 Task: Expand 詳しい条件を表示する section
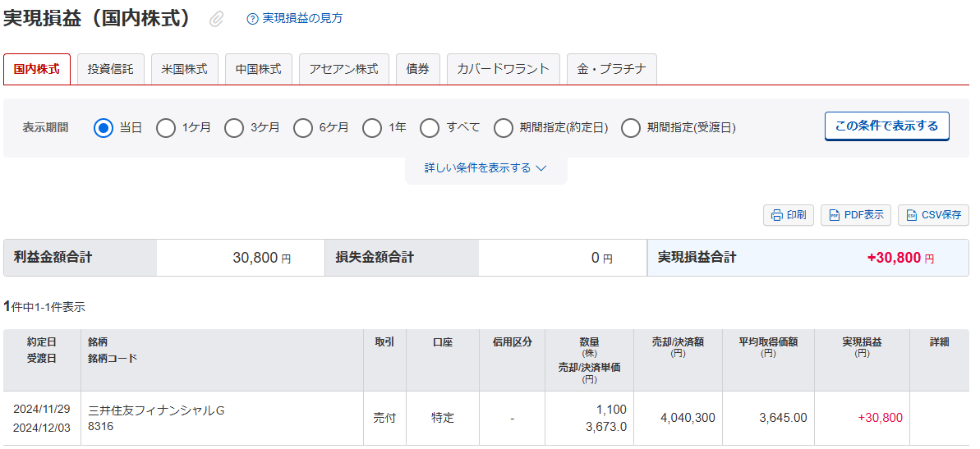485,168
